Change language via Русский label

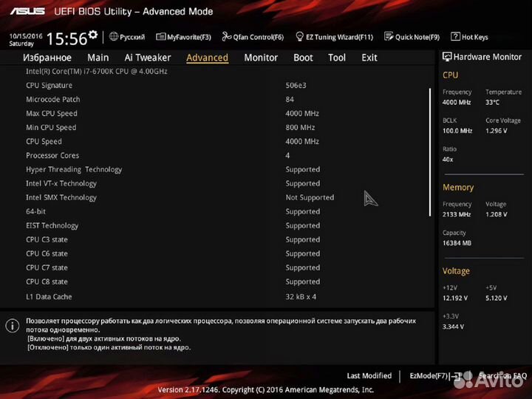tap(132, 37)
